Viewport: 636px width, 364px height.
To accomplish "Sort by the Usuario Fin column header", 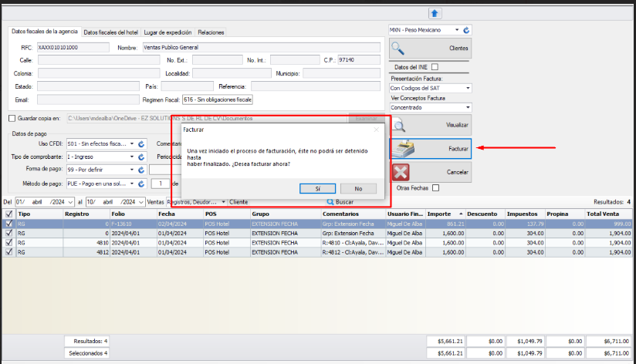I will click(405, 214).
